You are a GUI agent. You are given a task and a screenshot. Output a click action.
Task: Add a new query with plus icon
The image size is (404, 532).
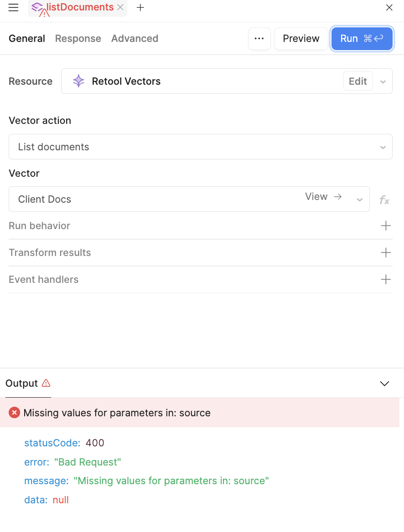140,7
